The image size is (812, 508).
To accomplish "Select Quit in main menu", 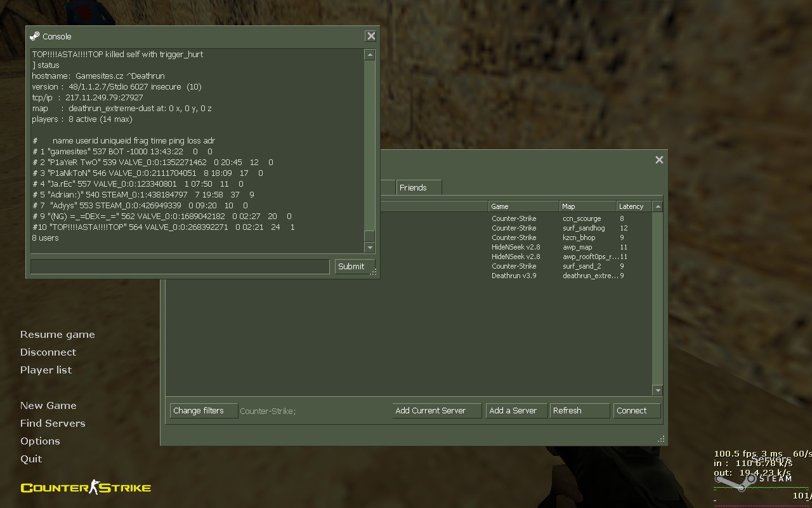I will click(x=31, y=459).
